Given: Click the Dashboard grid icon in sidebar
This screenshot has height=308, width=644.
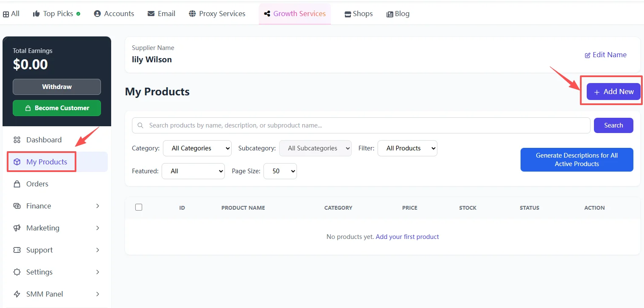Looking at the screenshot, I should click(x=17, y=140).
